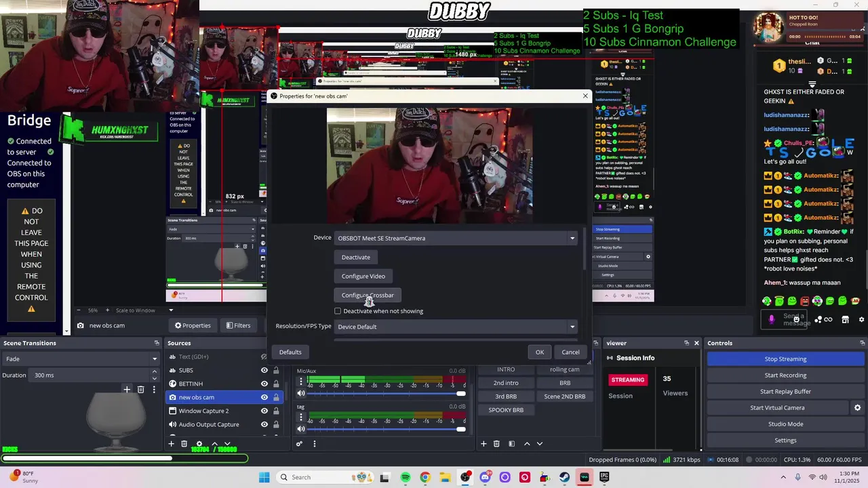Screen dimensions: 868x488
Task: Add a new source with plus icon
Action: click(x=171, y=444)
